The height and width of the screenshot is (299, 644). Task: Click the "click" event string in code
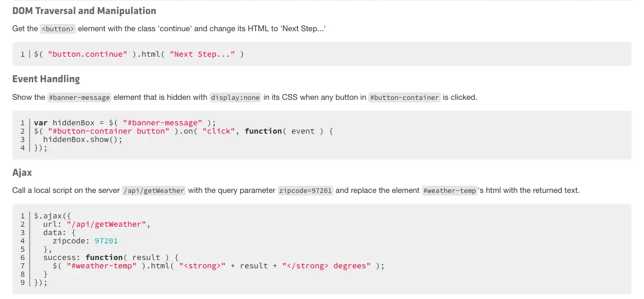click(216, 131)
